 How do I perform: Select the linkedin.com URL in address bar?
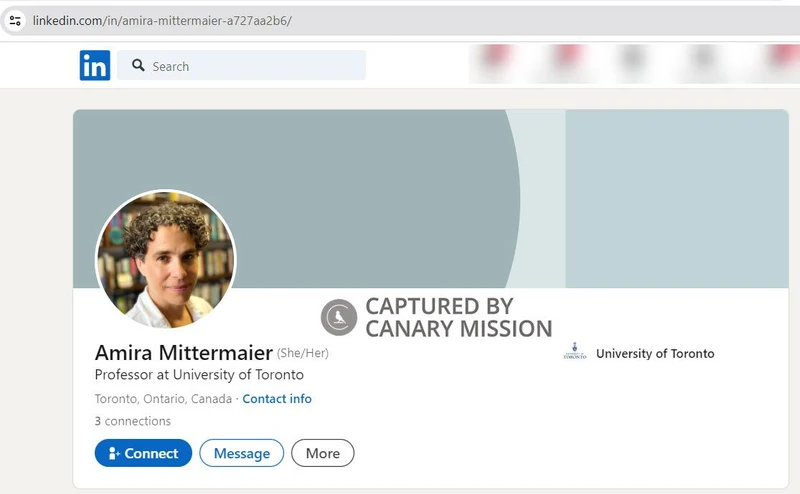[x=162, y=21]
